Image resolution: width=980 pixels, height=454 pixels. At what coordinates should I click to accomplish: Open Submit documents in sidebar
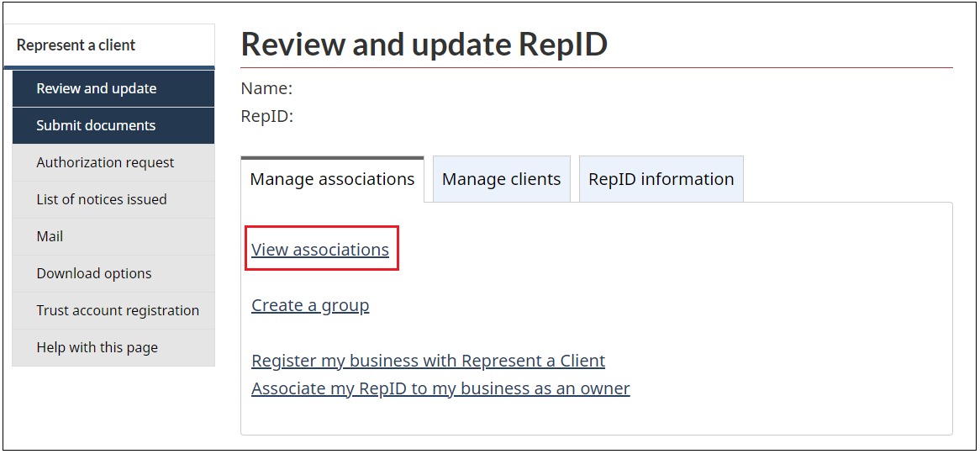click(x=113, y=126)
